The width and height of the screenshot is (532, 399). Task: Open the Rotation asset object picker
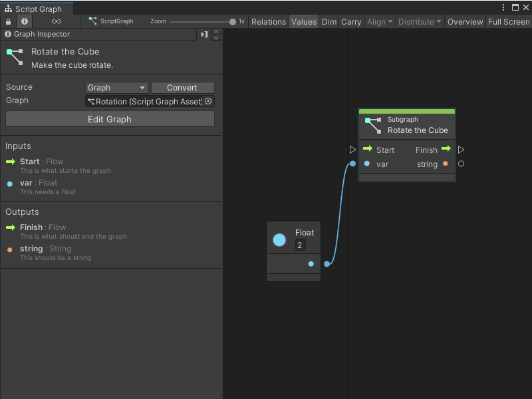(x=207, y=101)
